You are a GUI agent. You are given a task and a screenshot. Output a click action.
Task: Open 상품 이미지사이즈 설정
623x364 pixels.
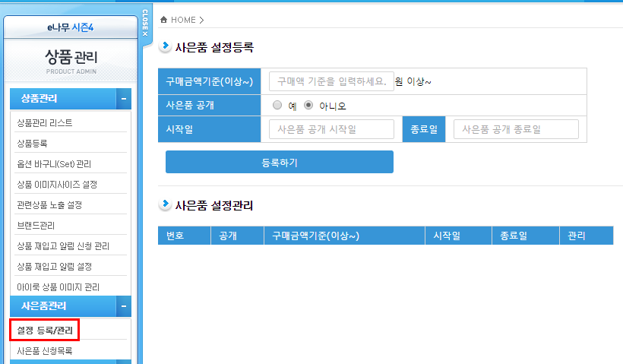tap(57, 184)
